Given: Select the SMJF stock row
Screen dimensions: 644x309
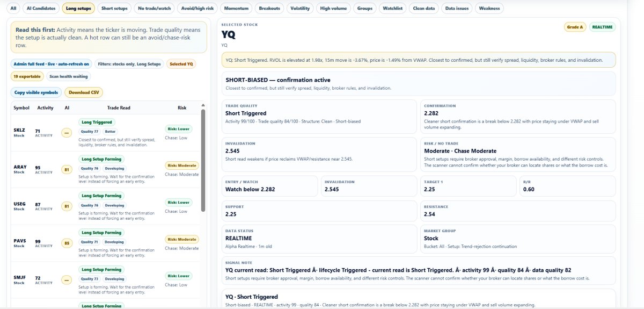Looking at the screenshot, I should pyautogui.click(x=106, y=280).
